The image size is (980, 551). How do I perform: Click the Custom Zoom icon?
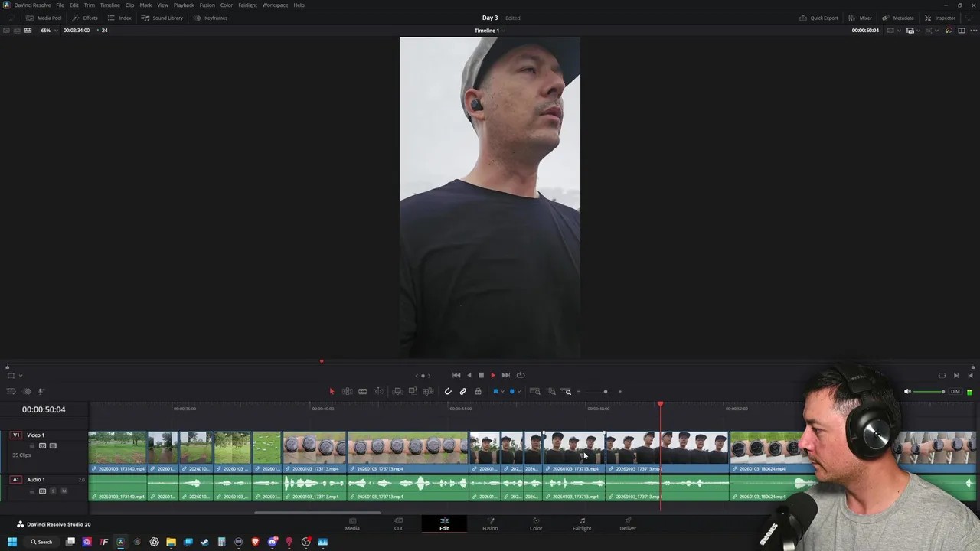coord(567,391)
